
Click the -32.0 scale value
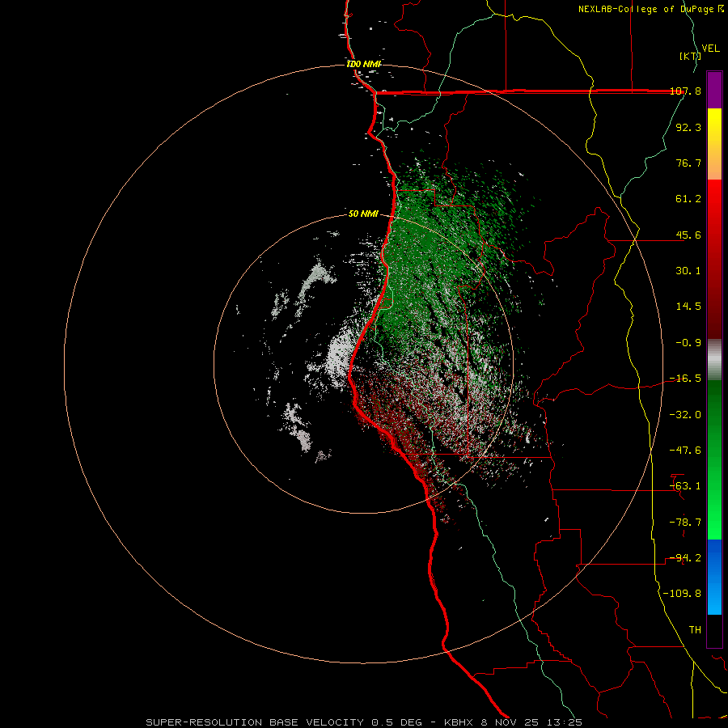tap(685, 415)
